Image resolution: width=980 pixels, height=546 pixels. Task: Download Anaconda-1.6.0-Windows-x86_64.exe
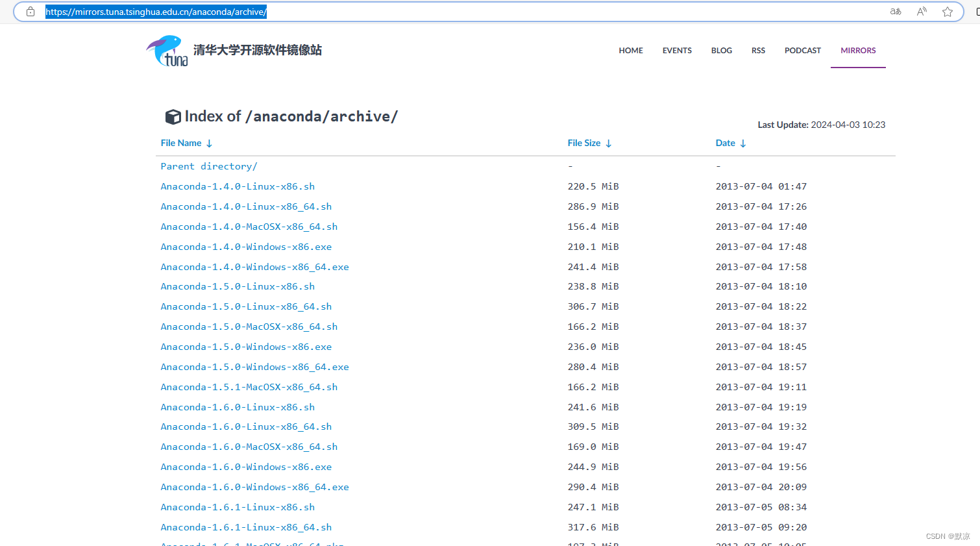[255, 488]
